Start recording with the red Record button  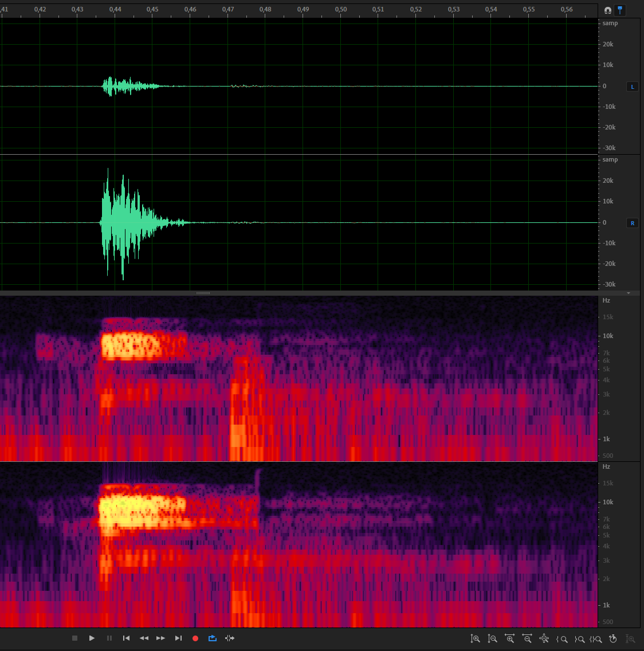click(x=195, y=638)
